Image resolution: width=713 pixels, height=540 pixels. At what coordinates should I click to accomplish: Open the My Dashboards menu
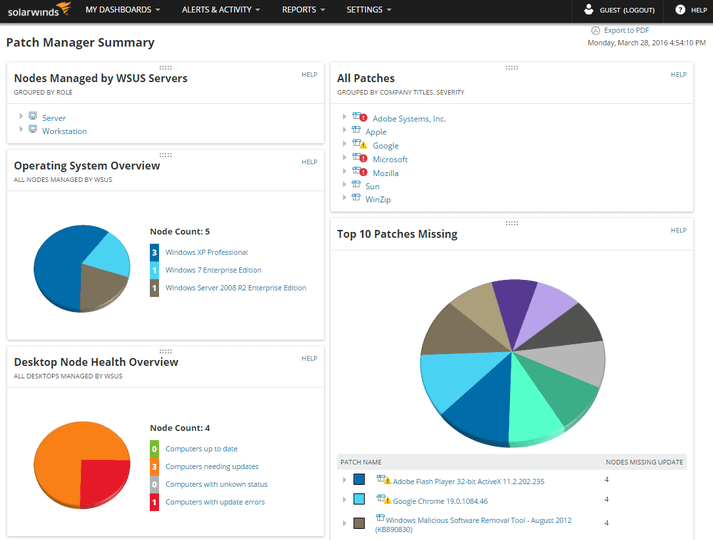coord(123,10)
